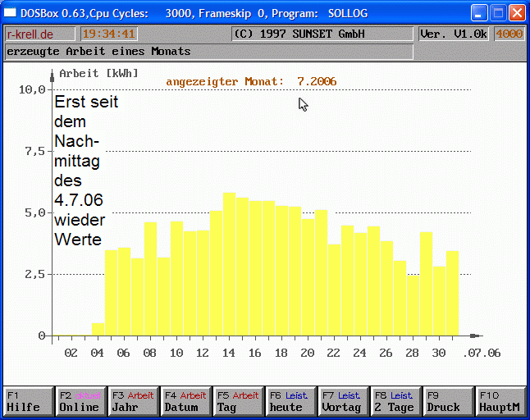Show the F7 Leistung Vortag view

pos(343,401)
